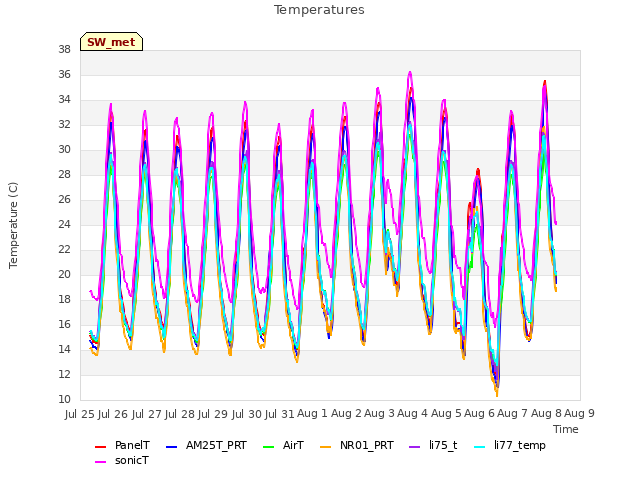
Task: Click the 38 y-axis tick label
Action: point(64,49)
